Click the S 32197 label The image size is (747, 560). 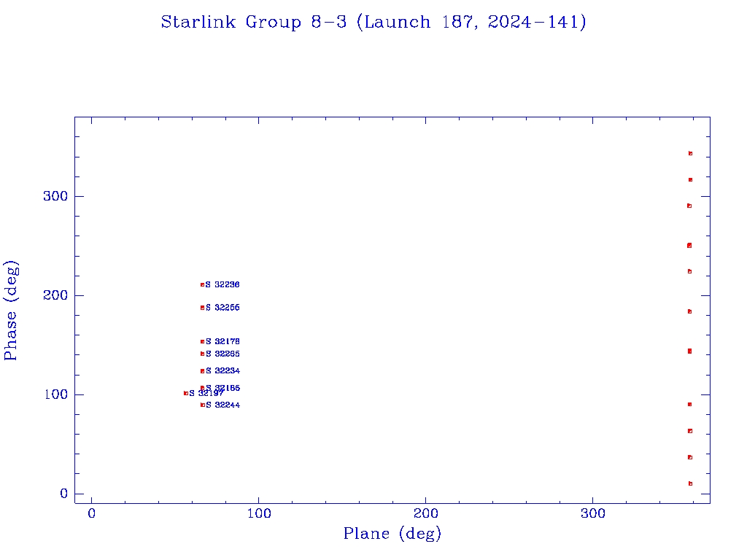206,393
